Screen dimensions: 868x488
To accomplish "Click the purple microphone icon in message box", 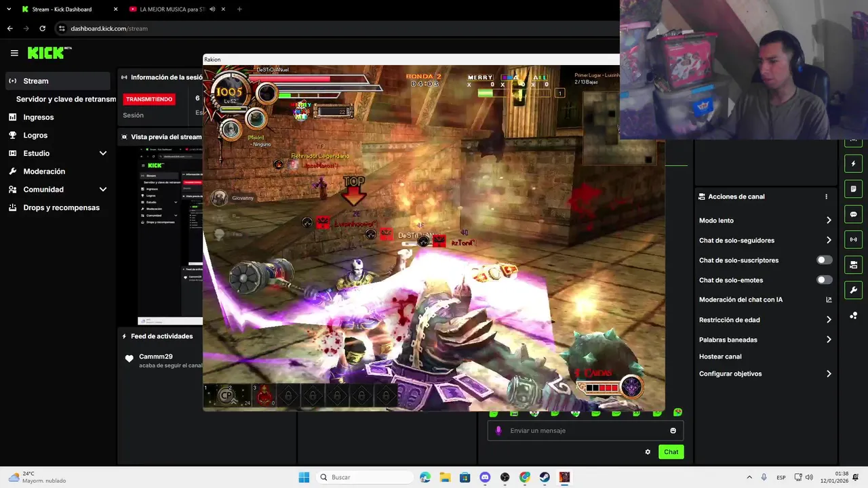I will [x=499, y=430].
